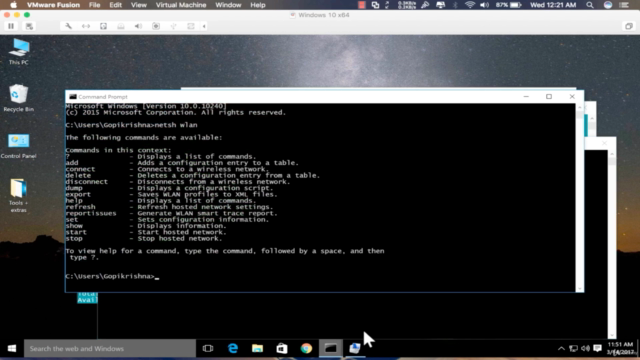Viewport: 640px width, 360px height.
Task: Click the Command Prompt scrollbar down arrow
Action: [580, 288]
